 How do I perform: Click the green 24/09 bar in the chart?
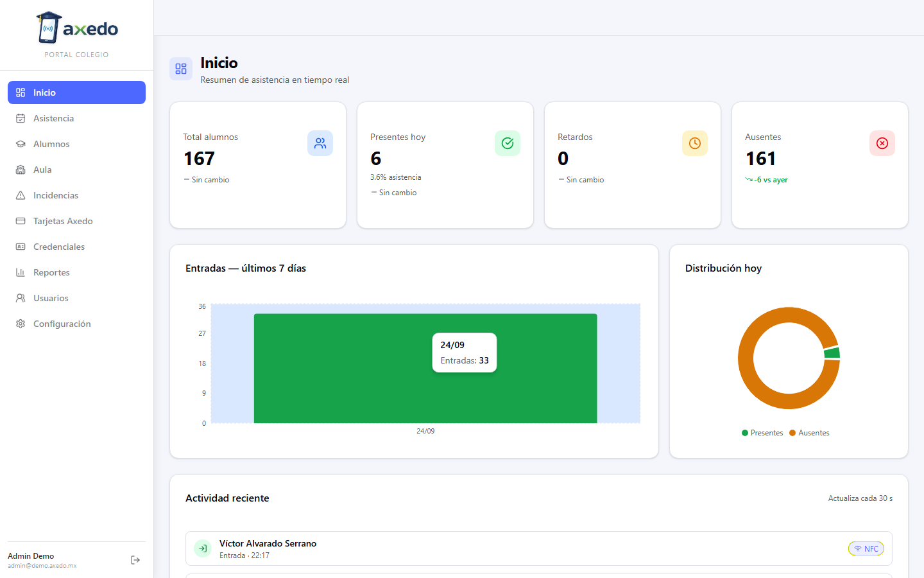425,369
